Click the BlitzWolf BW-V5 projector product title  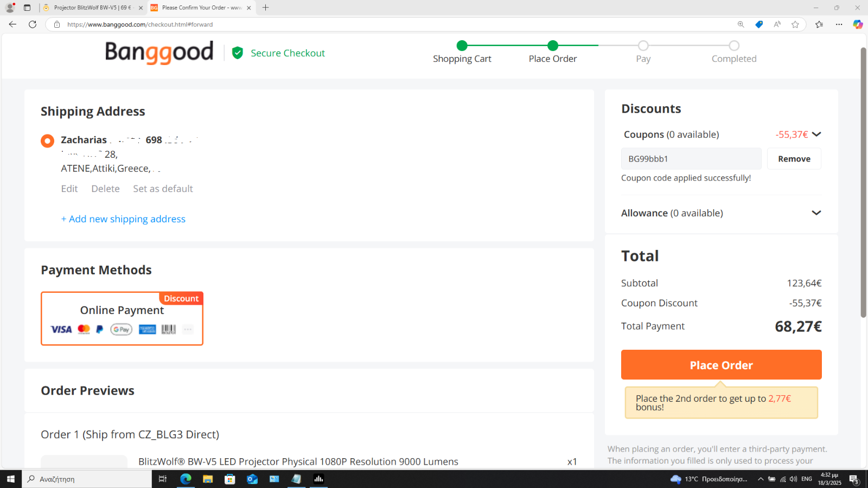point(298,461)
